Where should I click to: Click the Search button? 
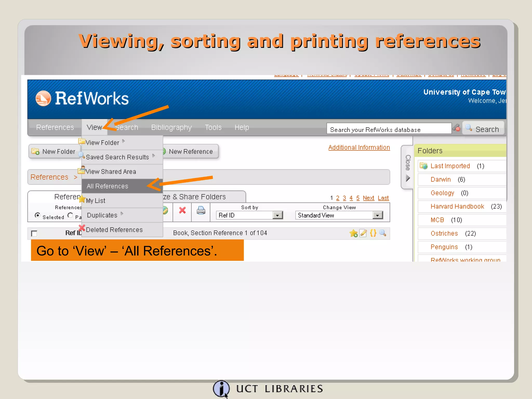[483, 128]
